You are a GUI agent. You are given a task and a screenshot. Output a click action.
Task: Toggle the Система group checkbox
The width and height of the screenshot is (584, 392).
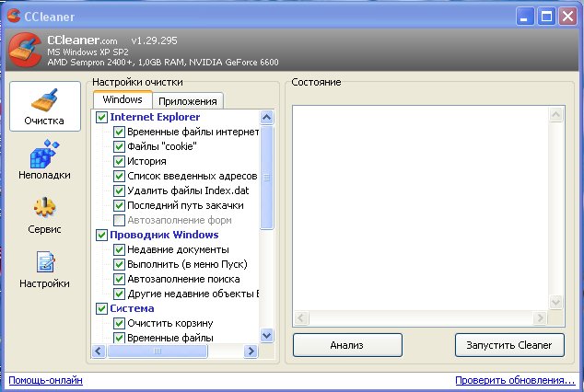click(x=101, y=308)
